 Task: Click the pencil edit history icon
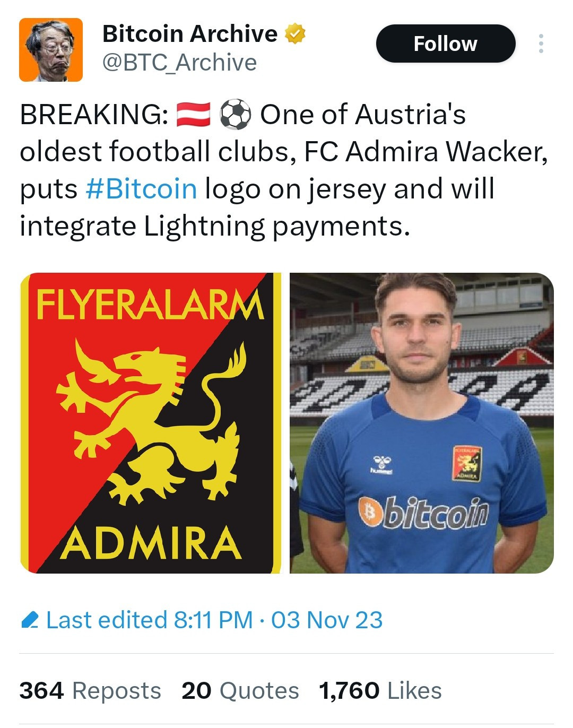click(x=30, y=620)
